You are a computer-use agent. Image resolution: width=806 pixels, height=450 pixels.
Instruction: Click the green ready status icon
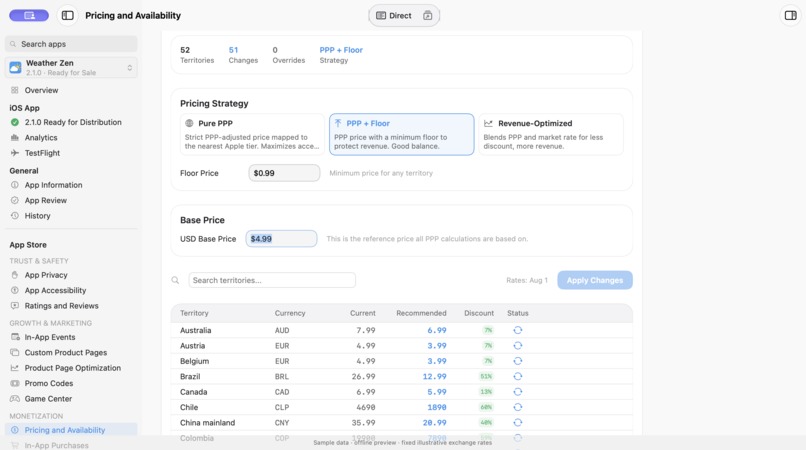click(14, 122)
